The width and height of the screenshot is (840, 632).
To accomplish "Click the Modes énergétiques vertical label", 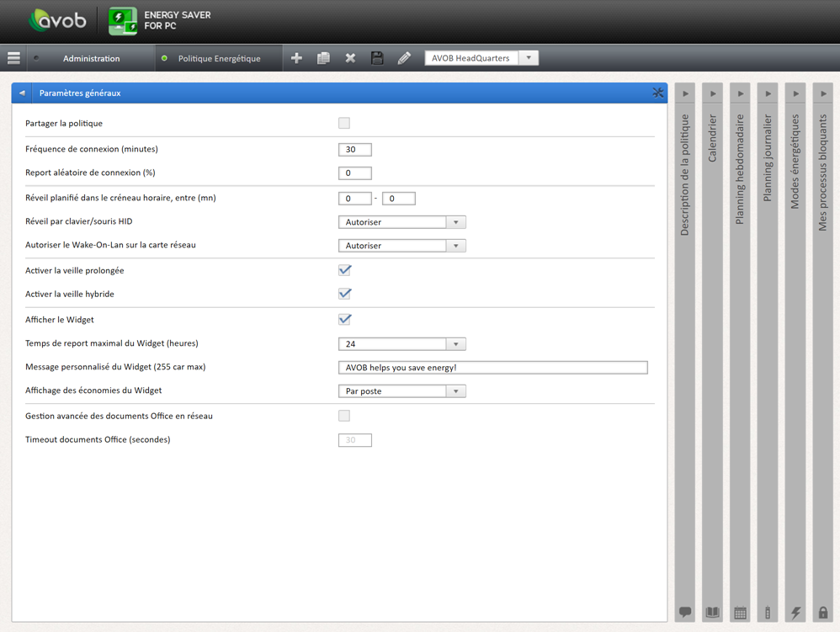I will (795, 162).
